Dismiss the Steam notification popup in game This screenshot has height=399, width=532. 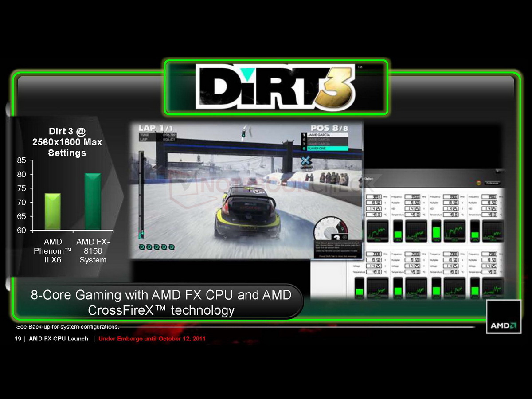click(x=339, y=248)
